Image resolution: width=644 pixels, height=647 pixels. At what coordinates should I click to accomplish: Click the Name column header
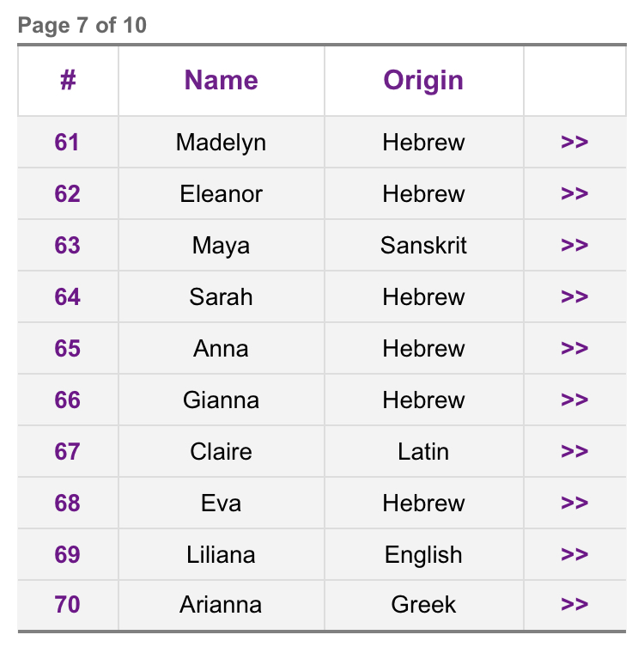221,80
